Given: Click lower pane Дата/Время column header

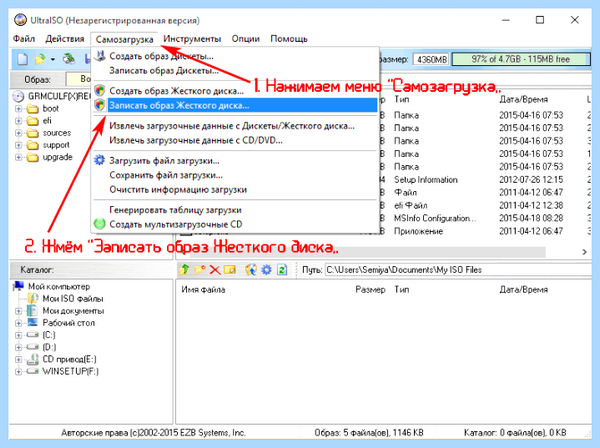Looking at the screenshot, I should 523,290.
